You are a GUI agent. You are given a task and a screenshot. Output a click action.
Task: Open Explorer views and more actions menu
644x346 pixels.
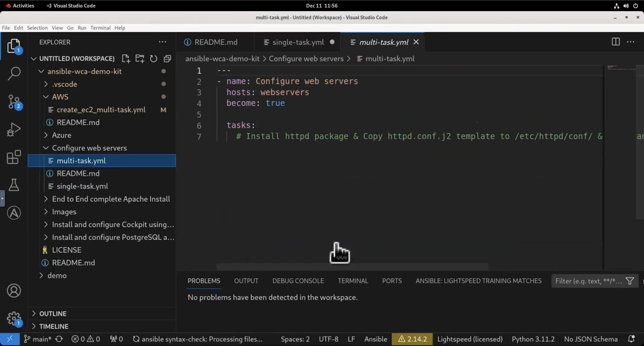tap(163, 42)
